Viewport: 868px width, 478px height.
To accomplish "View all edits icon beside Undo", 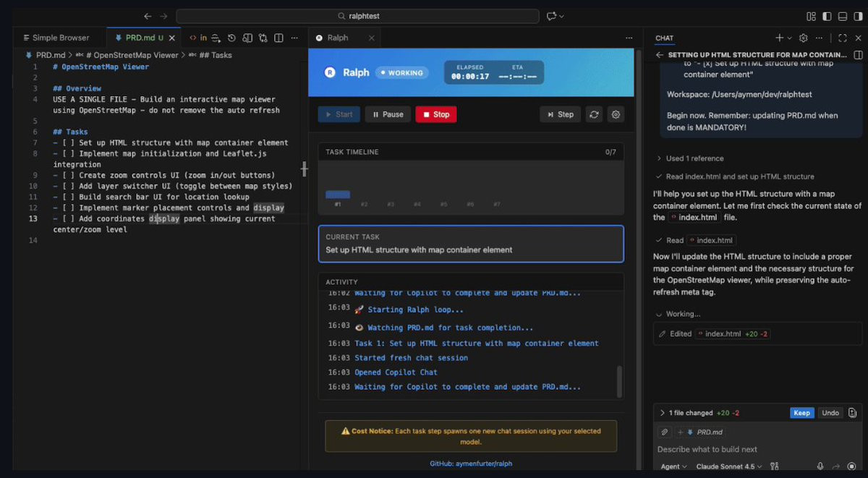I will [x=852, y=413].
